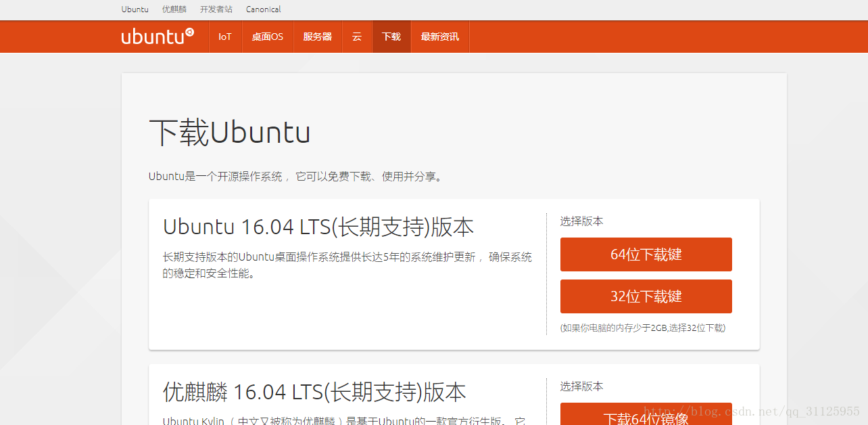Click 选择版本 label in the Ubuntu card
Viewport: 868px width, 425px height.
[x=581, y=221]
